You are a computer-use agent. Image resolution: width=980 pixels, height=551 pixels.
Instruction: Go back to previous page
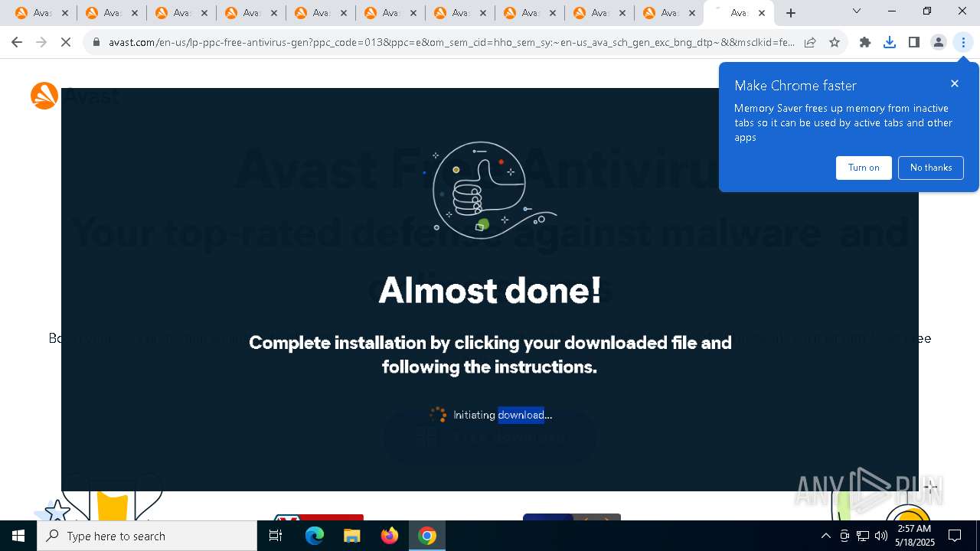pyautogui.click(x=17, y=43)
